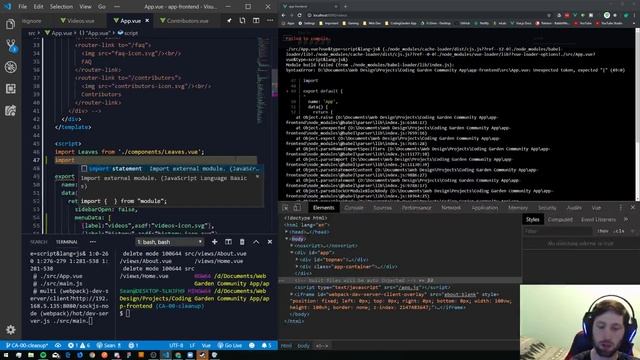Click the Live Share 'Sean' status item
Screen dimensions: 640x360
109,345
